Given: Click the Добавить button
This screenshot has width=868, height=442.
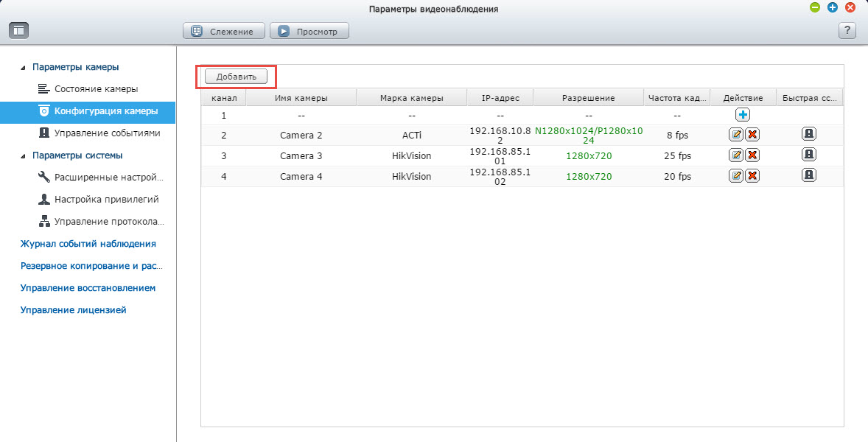Looking at the screenshot, I should [236, 77].
